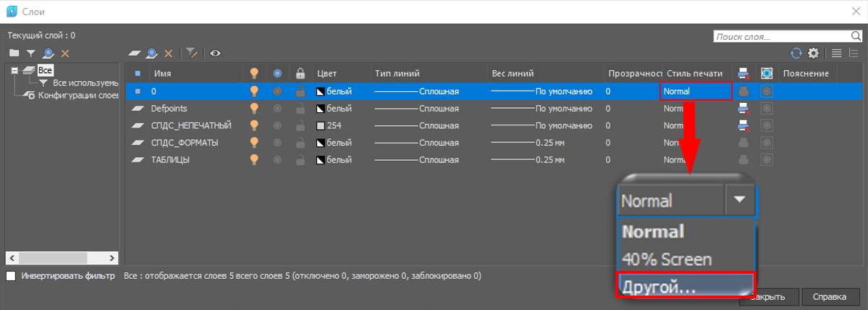The image size is (868, 310).
Task: Click in the Поиск слоя search field
Action: pos(780,36)
